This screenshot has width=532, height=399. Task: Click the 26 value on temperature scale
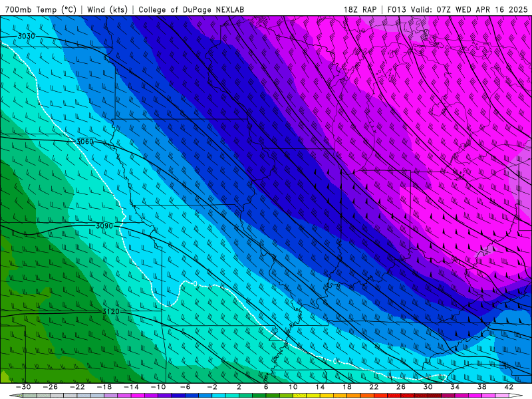pyautogui.click(x=401, y=387)
